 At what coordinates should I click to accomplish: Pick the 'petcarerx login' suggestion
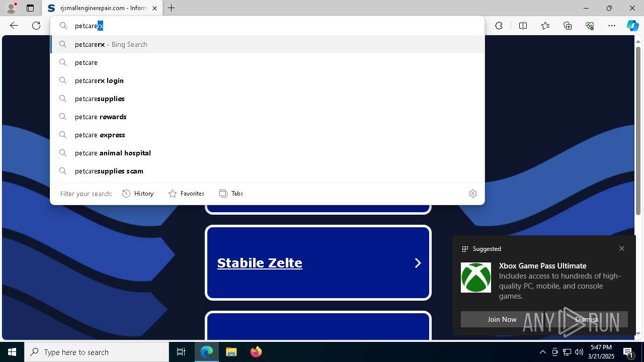(267, 80)
